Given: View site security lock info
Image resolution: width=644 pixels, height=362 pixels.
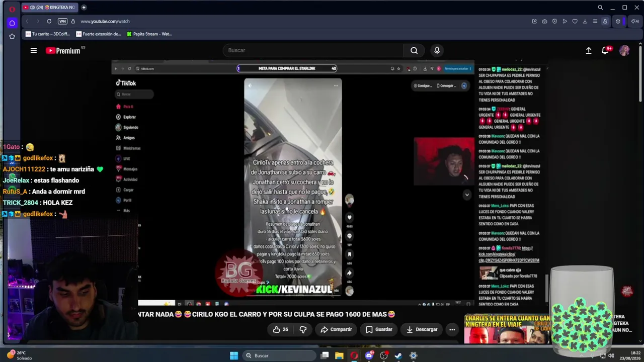Looking at the screenshot, I should coord(73,21).
